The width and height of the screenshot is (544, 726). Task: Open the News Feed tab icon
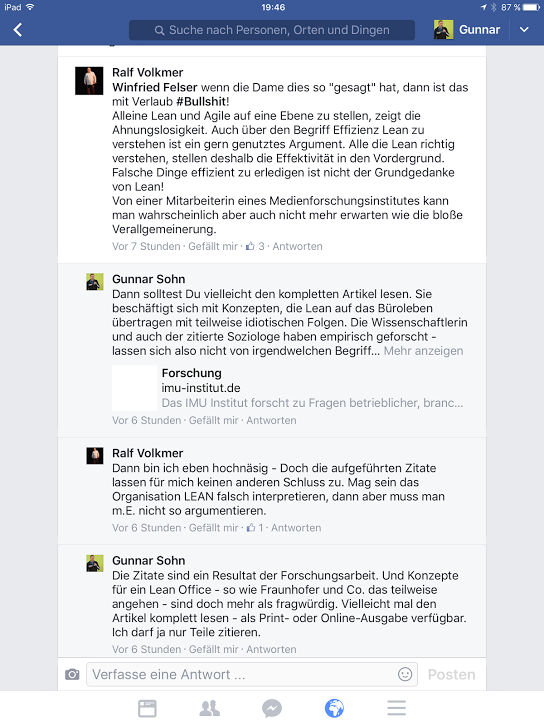pos(148,708)
